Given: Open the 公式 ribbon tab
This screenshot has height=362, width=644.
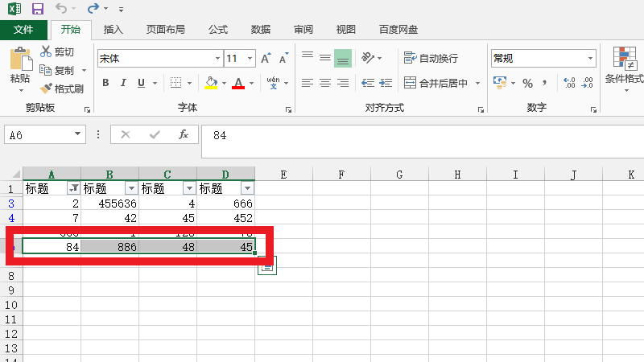Looking at the screenshot, I should 218,30.
